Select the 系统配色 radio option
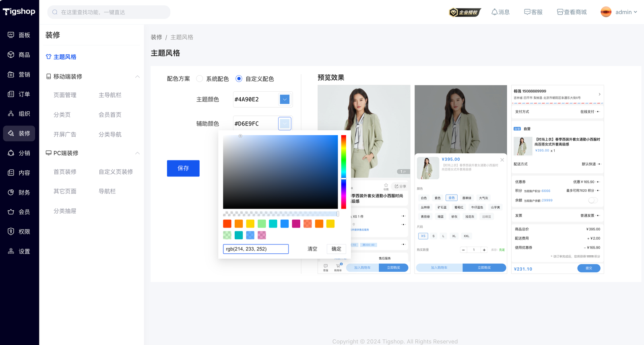This screenshot has height=345, width=644. tap(200, 79)
